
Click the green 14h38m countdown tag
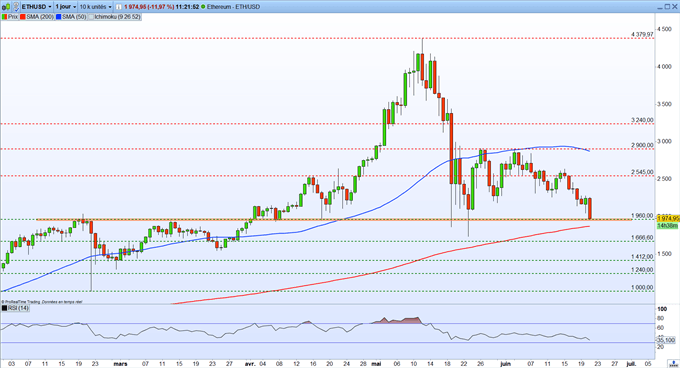tap(667, 226)
